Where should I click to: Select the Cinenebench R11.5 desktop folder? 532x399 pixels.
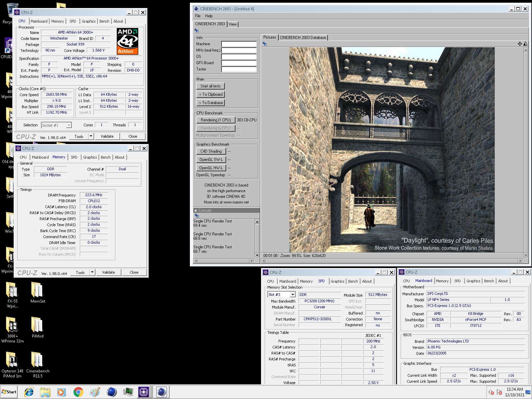[x=38, y=365]
